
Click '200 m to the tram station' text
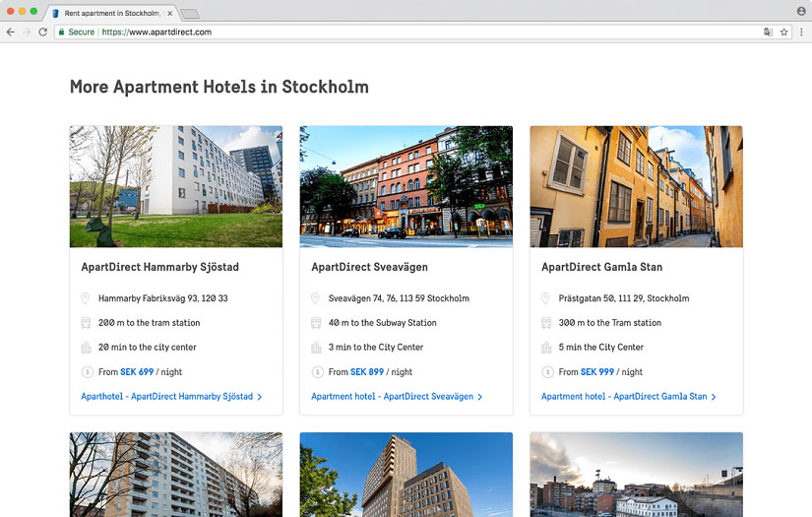(150, 323)
